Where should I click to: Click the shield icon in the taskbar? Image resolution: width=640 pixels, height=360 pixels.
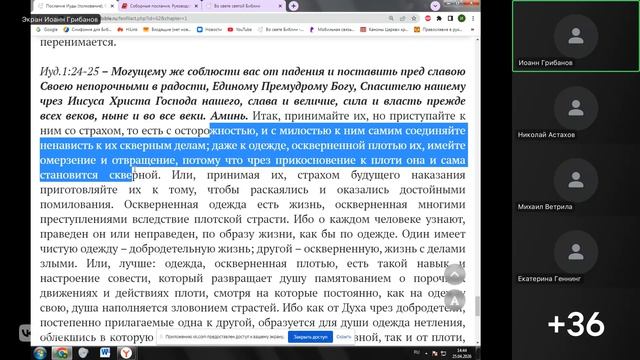point(83,353)
